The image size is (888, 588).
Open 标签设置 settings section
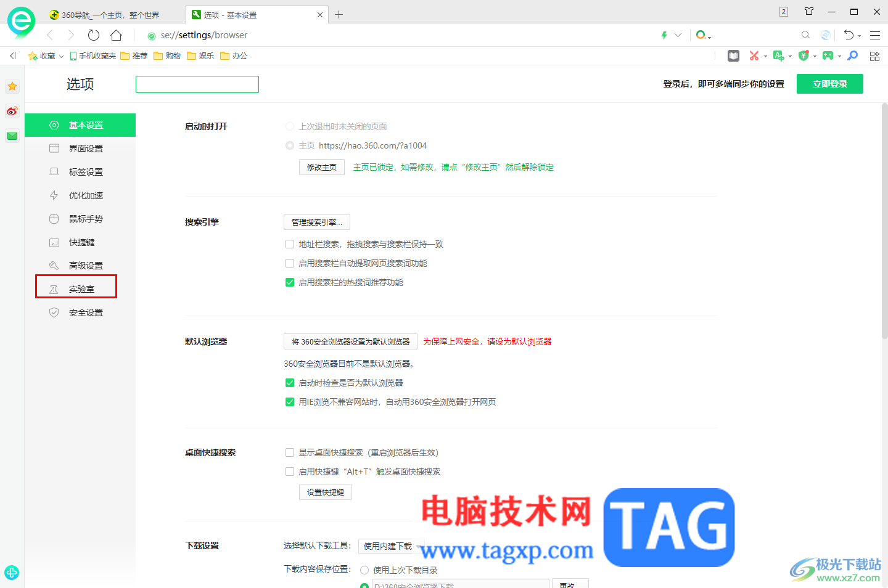(80, 172)
